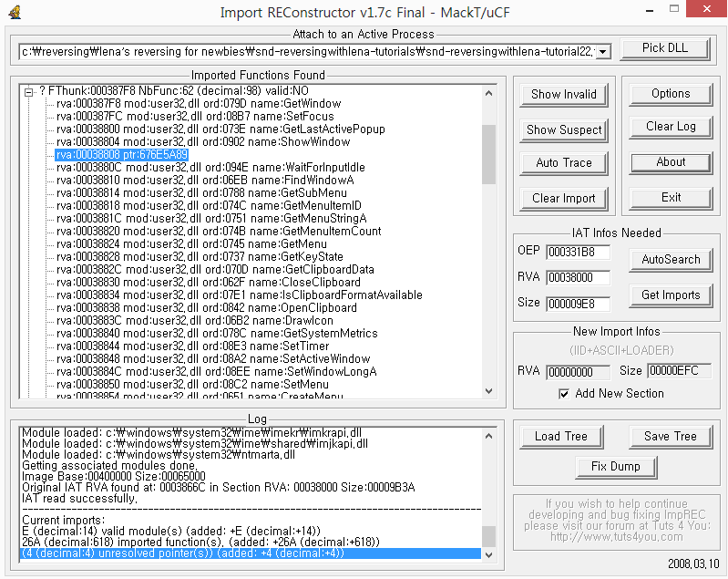The width and height of the screenshot is (728, 579).
Task: Click the New Import Infos Size field
Action: pyautogui.click(x=679, y=370)
